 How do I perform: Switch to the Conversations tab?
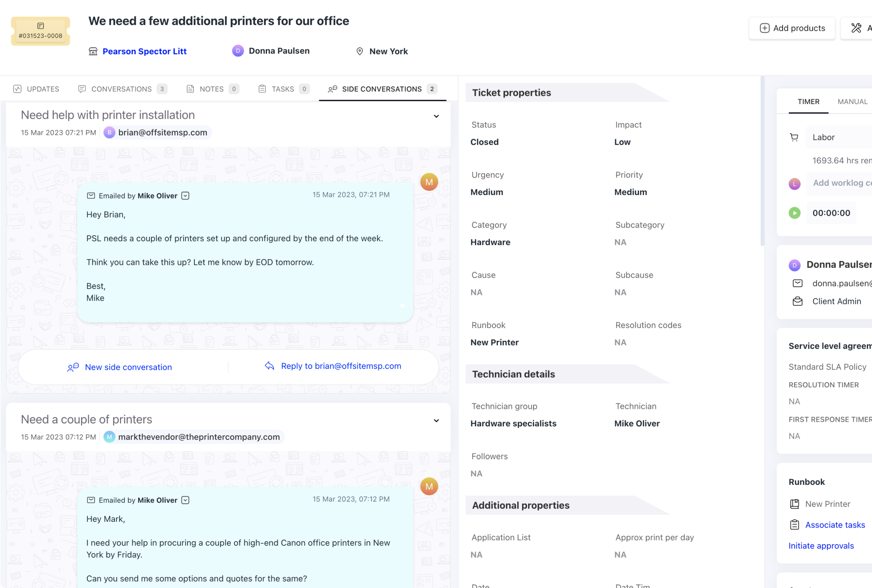(122, 89)
